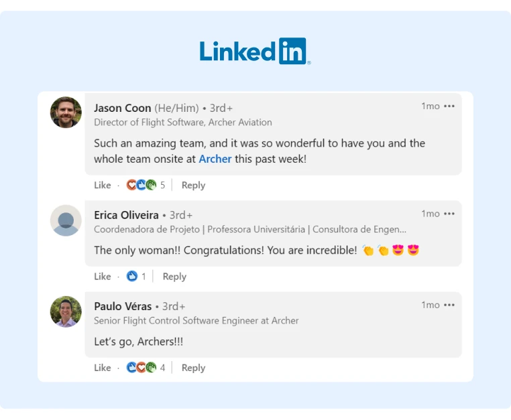Open Jason Coon's profile photo
This screenshot has height=420, width=511.
[66, 113]
